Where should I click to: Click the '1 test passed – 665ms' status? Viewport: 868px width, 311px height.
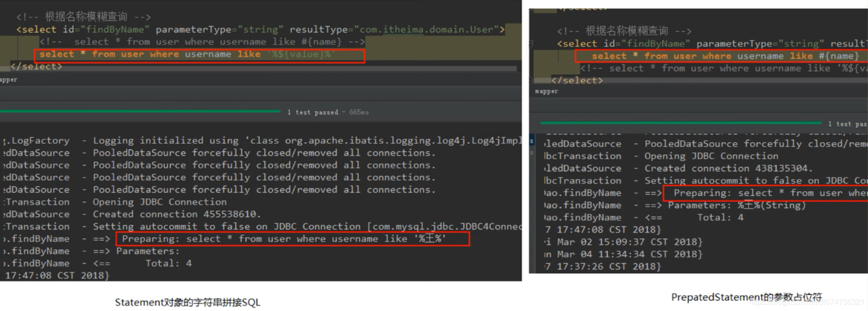[328, 112]
